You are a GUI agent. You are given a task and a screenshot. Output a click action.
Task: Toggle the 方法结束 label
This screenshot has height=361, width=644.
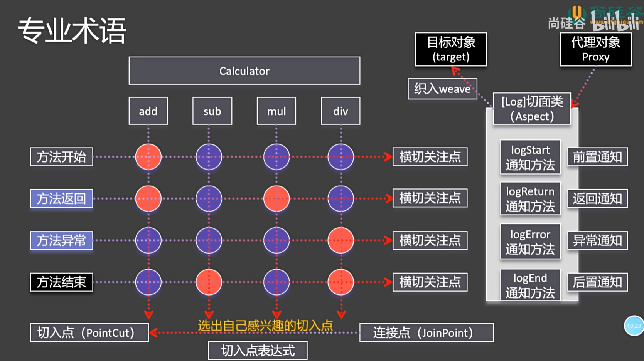click(61, 282)
